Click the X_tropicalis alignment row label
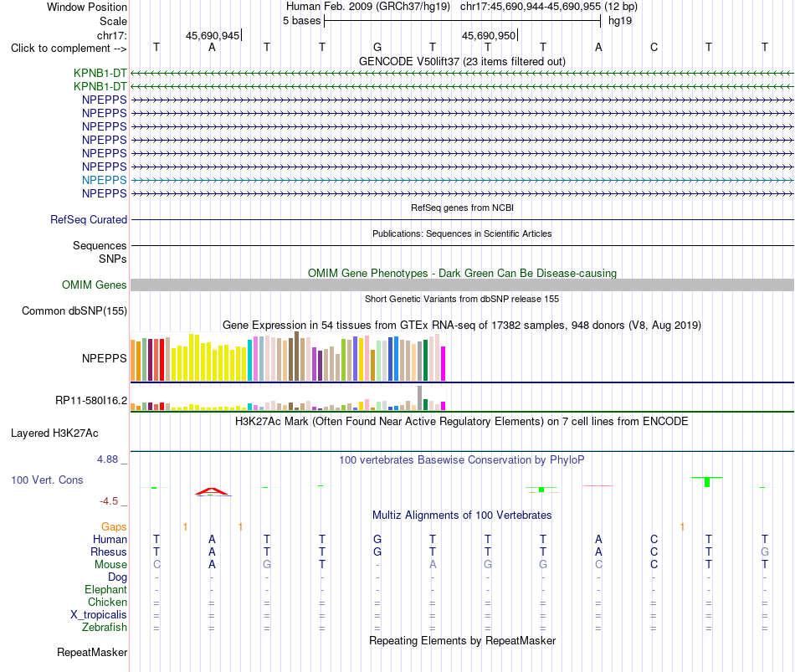The width and height of the screenshot is (795, 672). coord(99,615)
